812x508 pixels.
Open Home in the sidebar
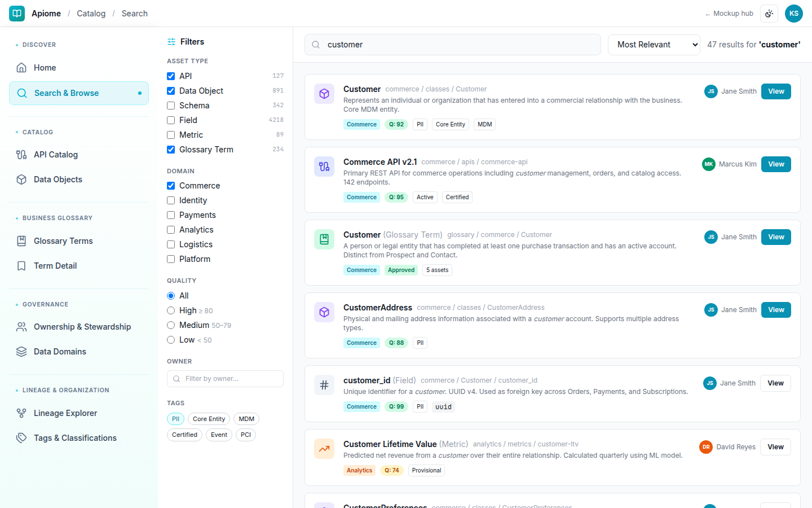point(79,68)
